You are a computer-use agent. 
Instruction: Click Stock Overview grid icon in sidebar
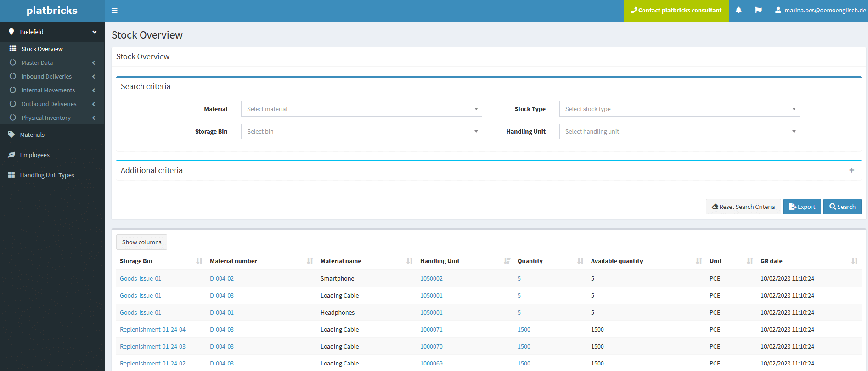(x=13, y=49)
